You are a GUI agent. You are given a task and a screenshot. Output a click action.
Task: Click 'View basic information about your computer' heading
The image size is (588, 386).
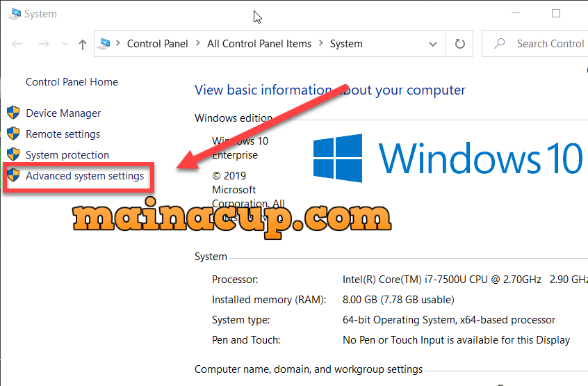[x=330, y=90]
